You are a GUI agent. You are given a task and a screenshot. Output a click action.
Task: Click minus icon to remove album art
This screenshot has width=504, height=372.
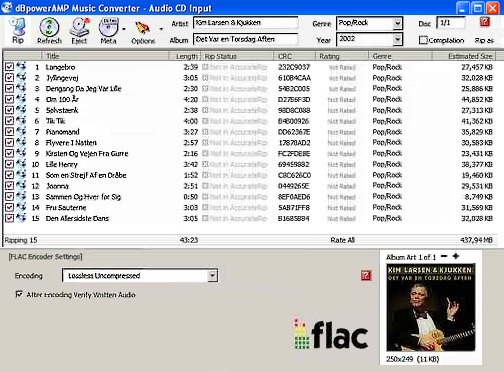click(444, 256)
